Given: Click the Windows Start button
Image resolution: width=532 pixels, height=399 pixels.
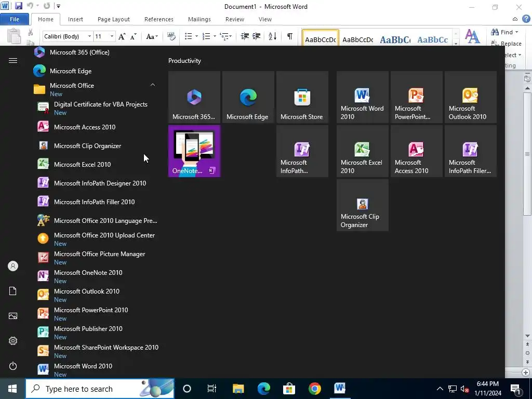Looking at the screenshot, I should 12,389.
